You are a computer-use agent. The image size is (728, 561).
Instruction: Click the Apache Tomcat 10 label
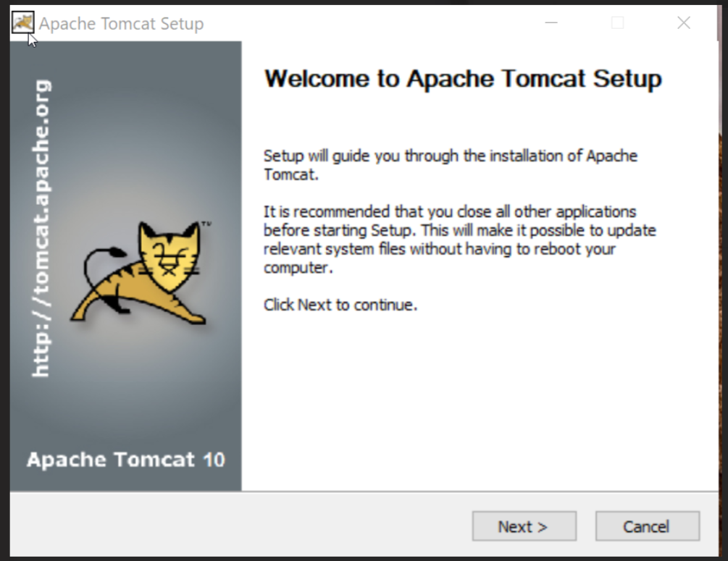point(125,460)
